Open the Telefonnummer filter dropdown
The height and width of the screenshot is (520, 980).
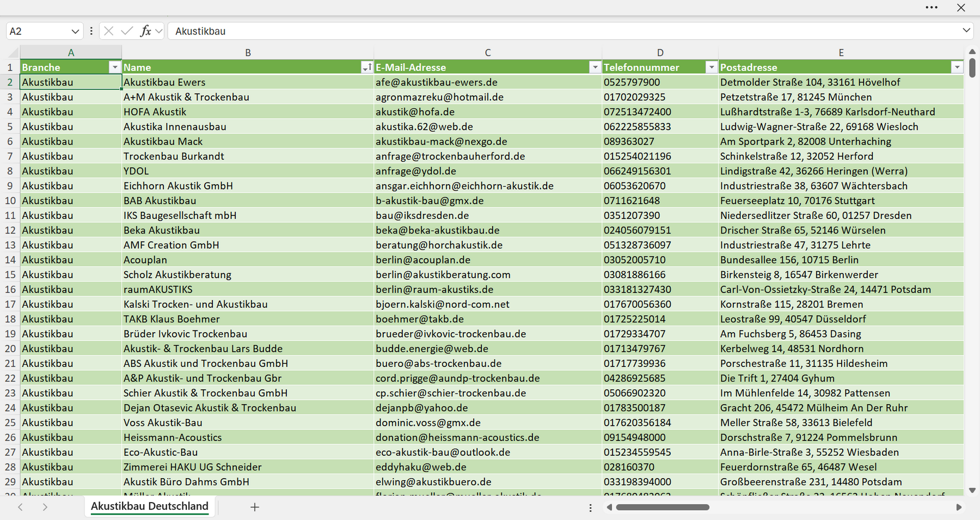[711, 67]
